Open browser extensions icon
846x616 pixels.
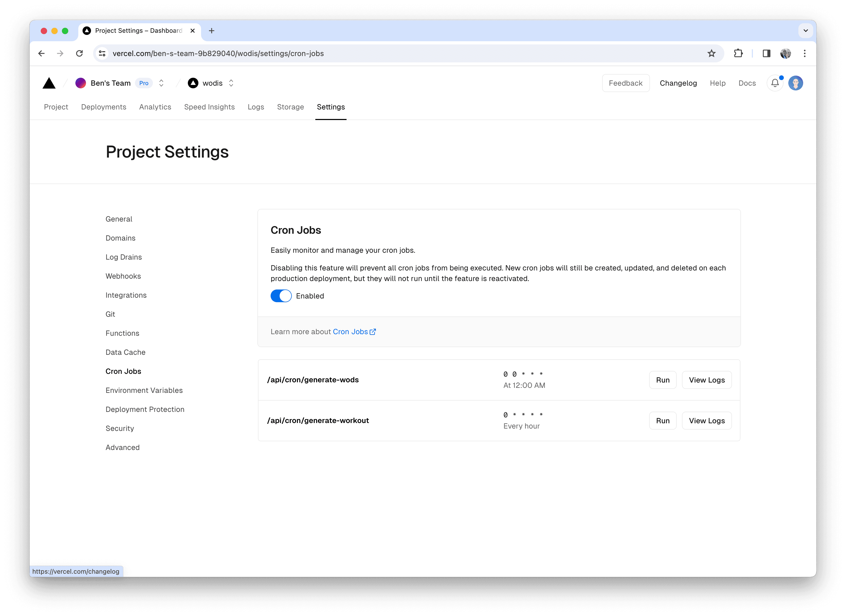(x=738, y=53)
